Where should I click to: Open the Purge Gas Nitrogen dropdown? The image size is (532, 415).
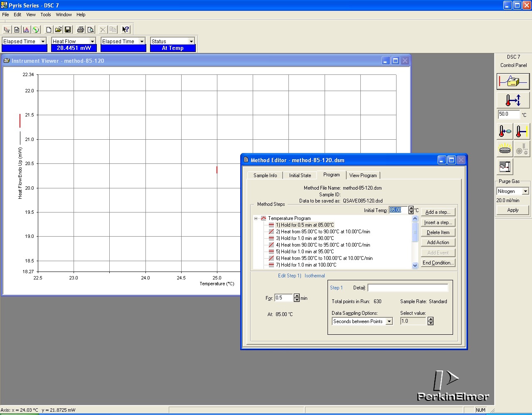[x=525, y=191]
